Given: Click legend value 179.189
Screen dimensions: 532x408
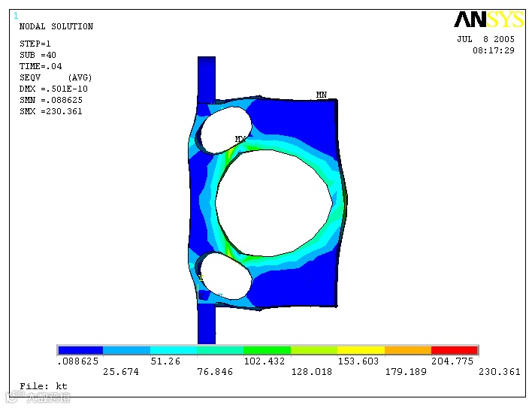Looking at the screenshot, I should (406, 372).
